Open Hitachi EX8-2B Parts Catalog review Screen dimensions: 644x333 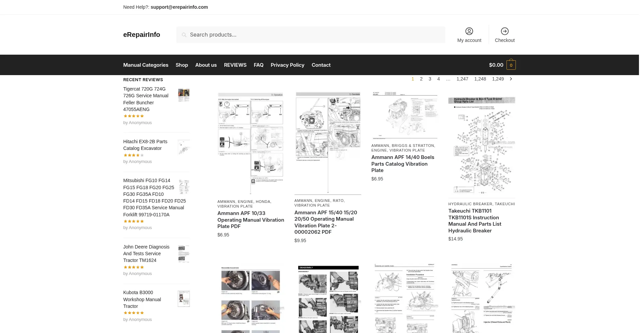pyautogui.click(x=145, y=145)
